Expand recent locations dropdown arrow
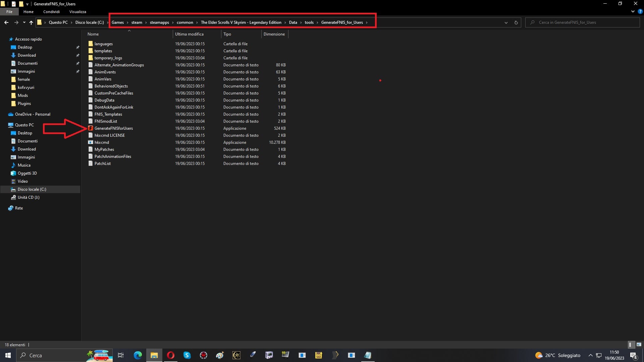Viewport: 644px width, 362px height. pyautogui.click(x=24, y=22)
